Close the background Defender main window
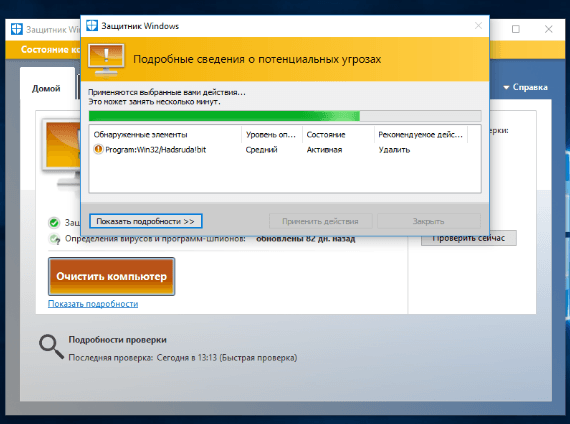Screen dimensions: 570x424 (549, 29)
